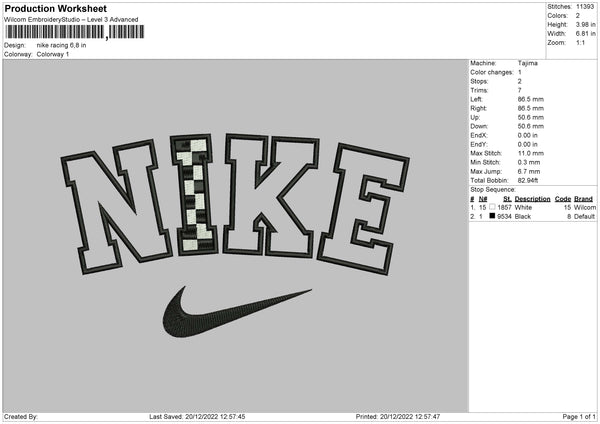Screen dimensions: 600x424
Task: Click the 'EndX:' label
Action: 479,135
